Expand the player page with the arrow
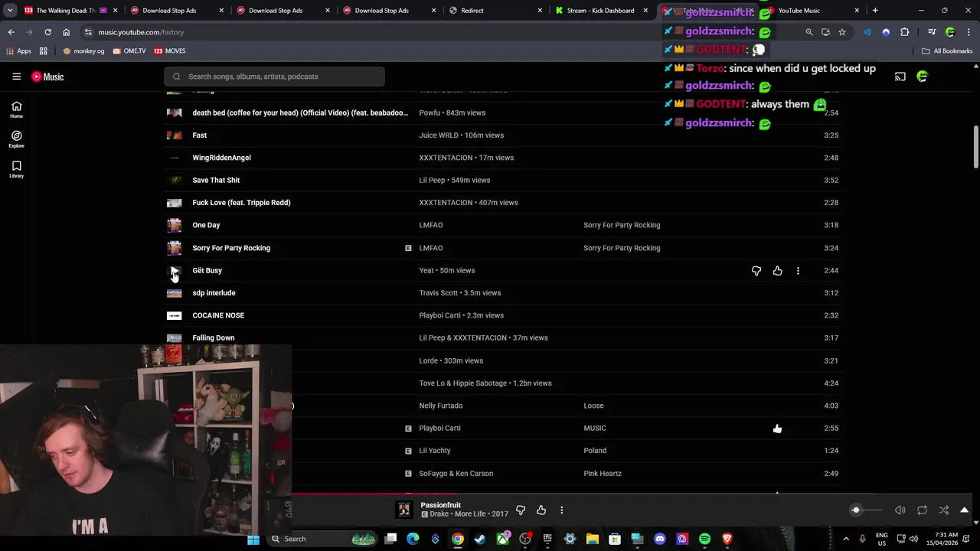980x551 pixels. 964,510
